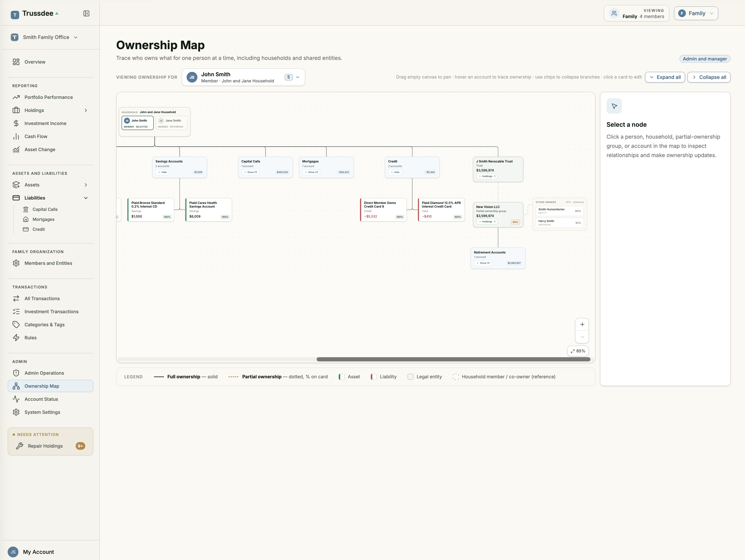This screenshot has width=745, height=560.
Task: Click the Assets layers icon
Action: [16, 185]
